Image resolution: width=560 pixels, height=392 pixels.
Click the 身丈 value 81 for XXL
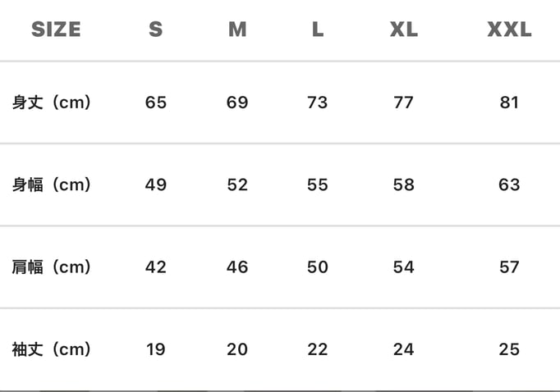[509, 103]
